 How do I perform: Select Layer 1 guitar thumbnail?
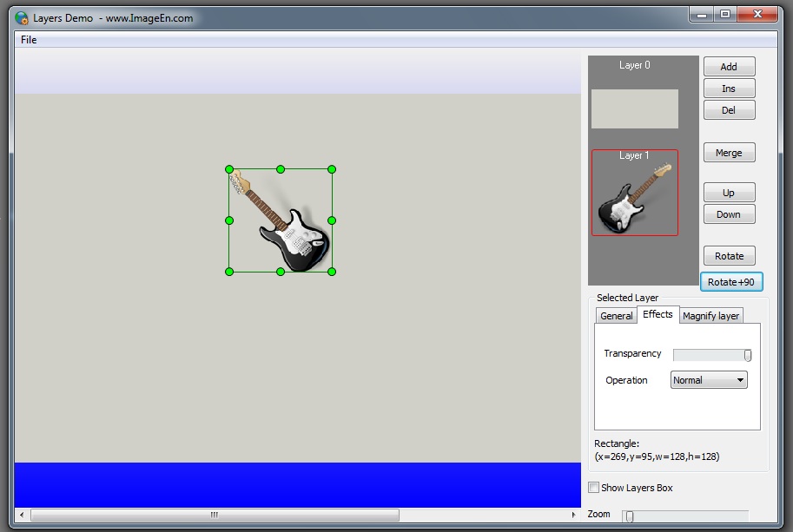click(635, 193)
